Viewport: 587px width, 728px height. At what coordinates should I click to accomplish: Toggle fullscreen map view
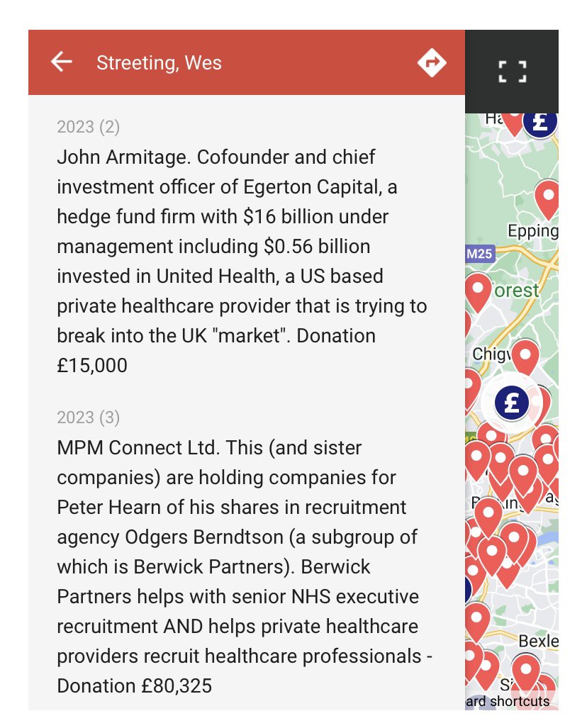coord(513,72)
